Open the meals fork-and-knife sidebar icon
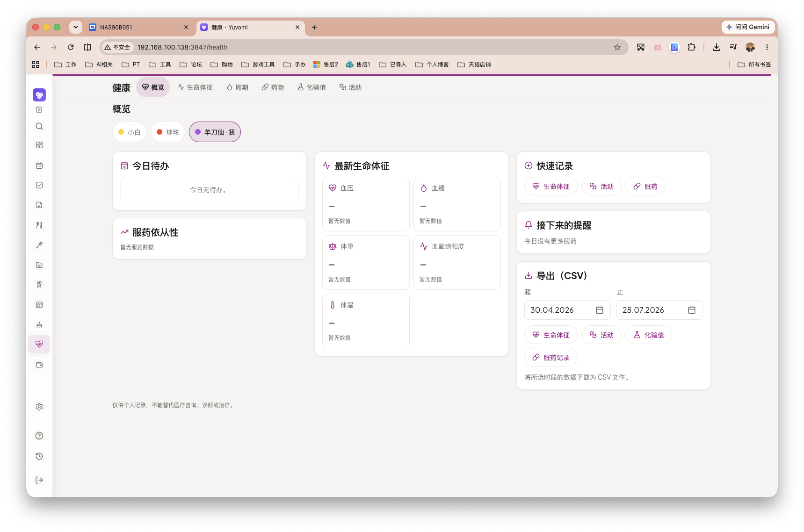The image size is (804, 532). pos(39,225)
